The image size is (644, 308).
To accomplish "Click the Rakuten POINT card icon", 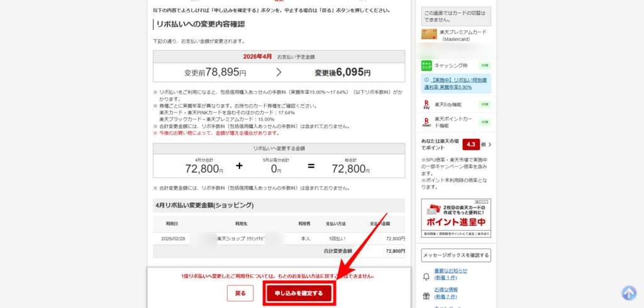I will click(x=426, y=121).
